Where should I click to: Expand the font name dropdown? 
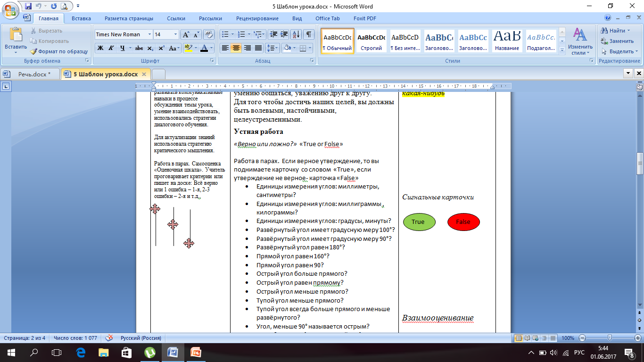pyautogui.click(x=149, y=34)
